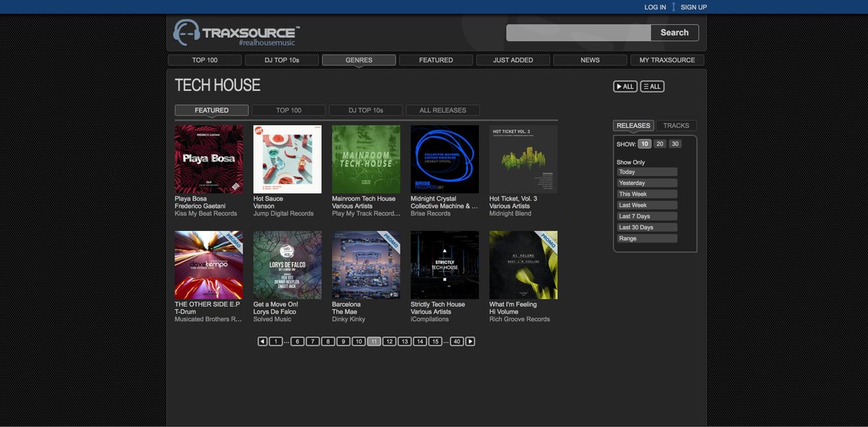This screenshot has width=868, height=427.
Task: Show 10 items per page
Action: tap(644, 144)
